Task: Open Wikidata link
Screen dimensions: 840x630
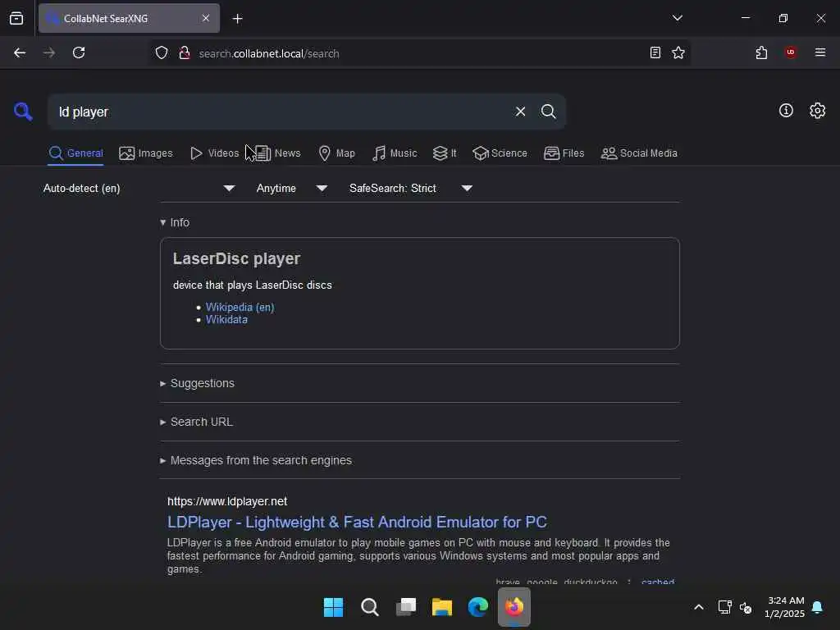Action: pyautogui.click(x=226, y=319)
